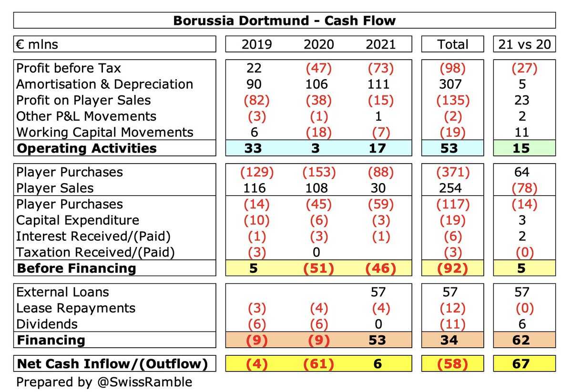Select the bold 'Financing' row label

(51, 340)
